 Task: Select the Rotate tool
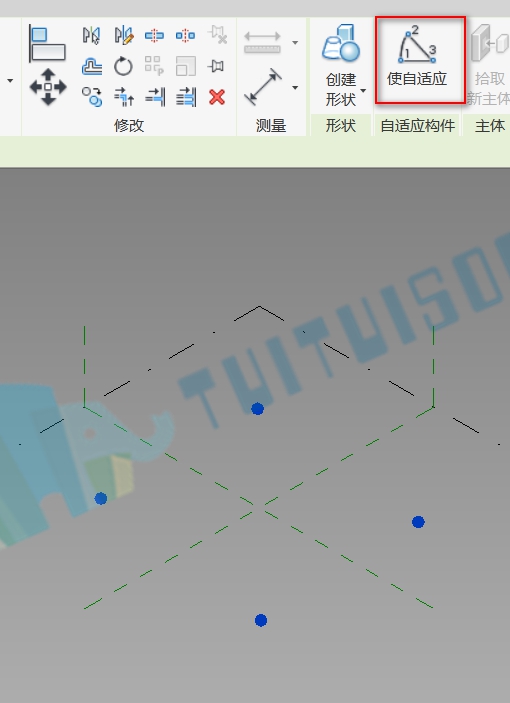123,66
